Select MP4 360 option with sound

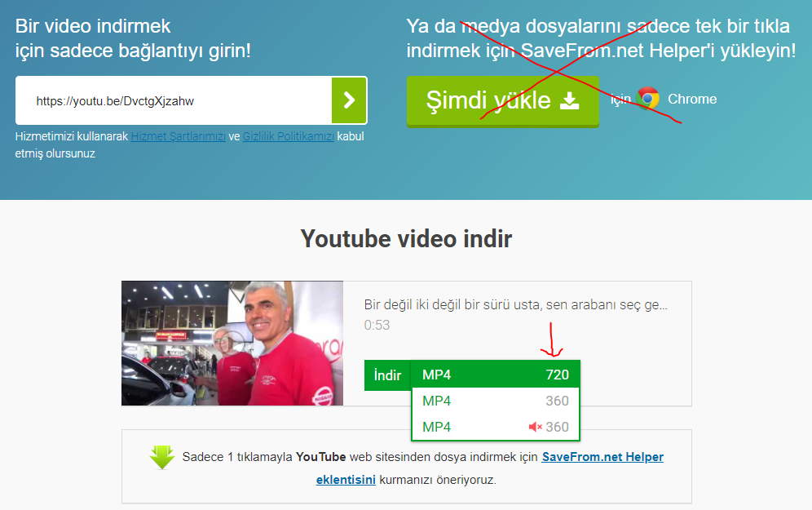[496, 401]
